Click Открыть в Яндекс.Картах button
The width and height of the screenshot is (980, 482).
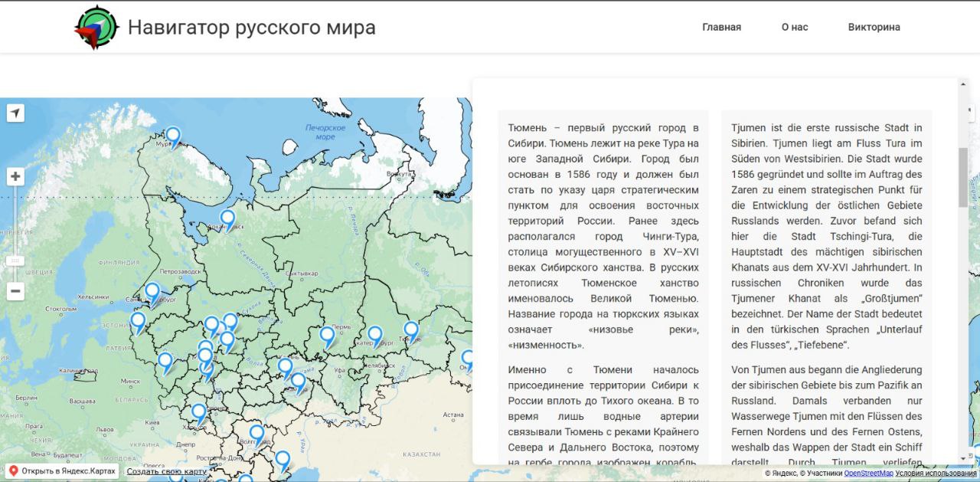[x=62, y=471]
